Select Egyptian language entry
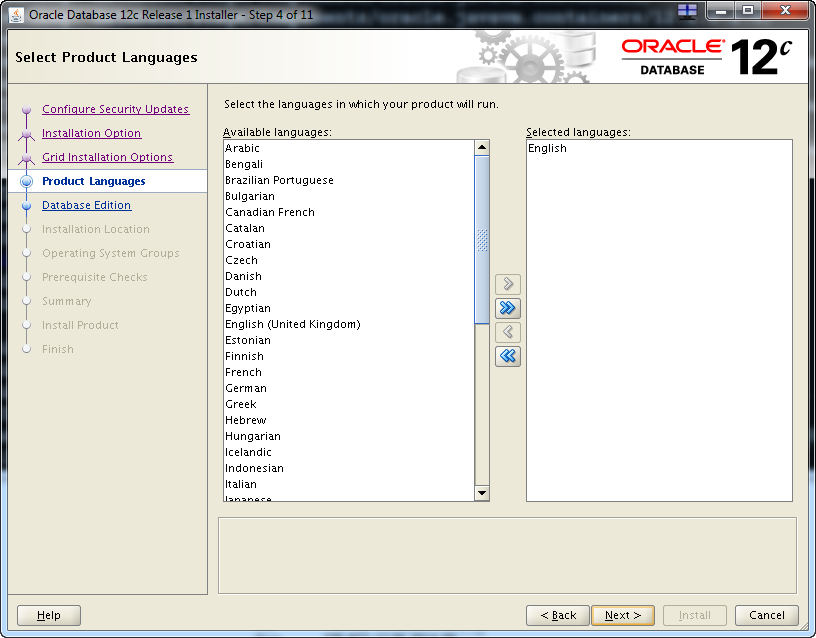 (349, 308)
